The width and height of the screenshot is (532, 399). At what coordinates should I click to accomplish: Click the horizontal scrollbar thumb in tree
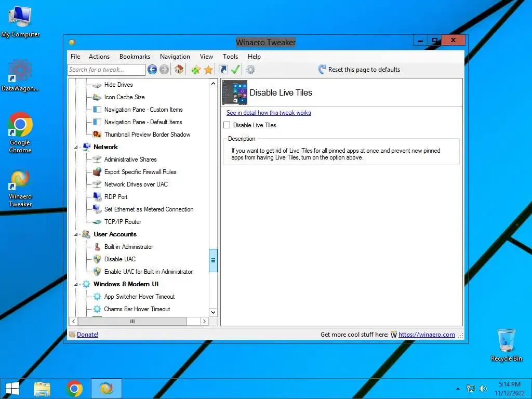pyautogui.click(x=132, y=321)
